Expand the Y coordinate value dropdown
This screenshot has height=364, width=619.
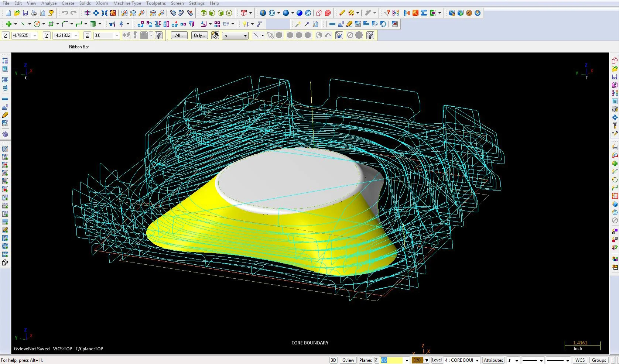(76, 35)
